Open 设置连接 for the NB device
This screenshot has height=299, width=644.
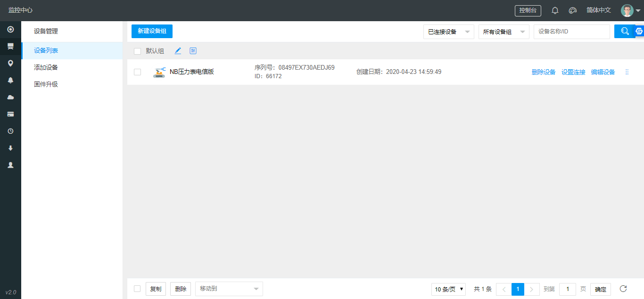pos(573,72)
